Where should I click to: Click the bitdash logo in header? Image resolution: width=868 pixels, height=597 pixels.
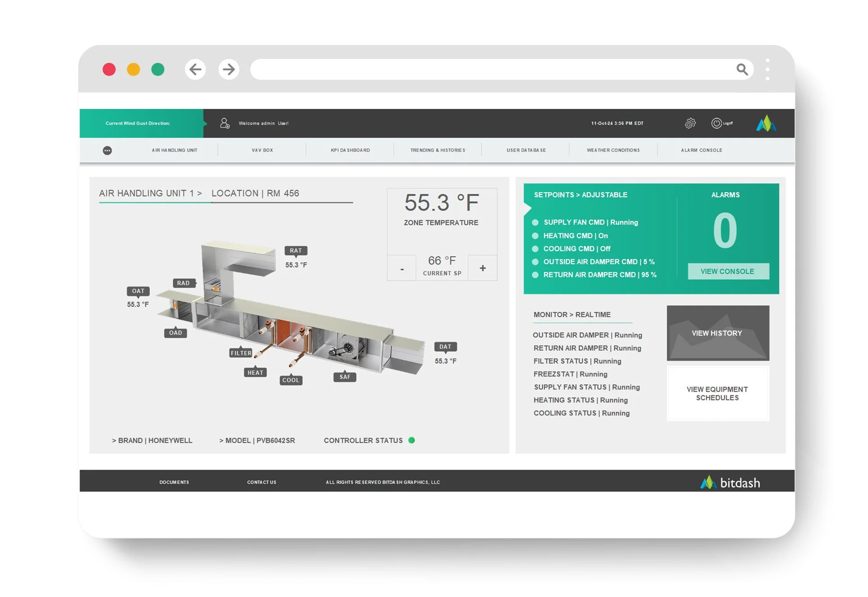click(766, 123)
